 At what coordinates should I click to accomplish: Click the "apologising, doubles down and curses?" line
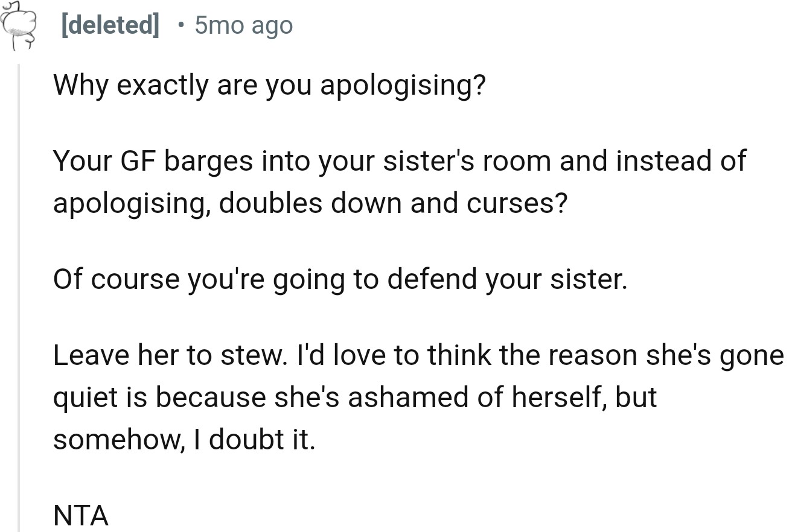[310, 203]
